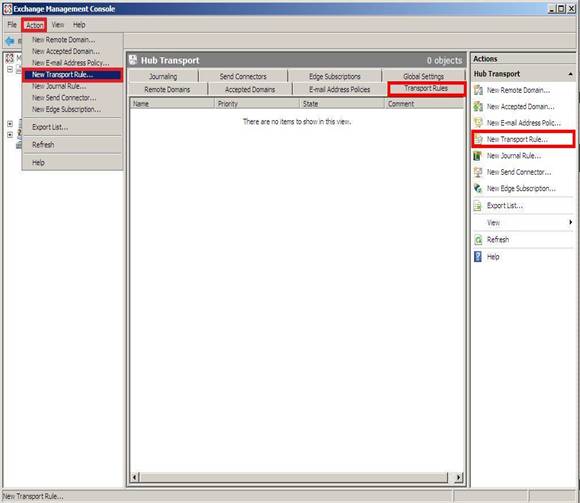Click the New Journal Rule icon in Actions pane

478,156
